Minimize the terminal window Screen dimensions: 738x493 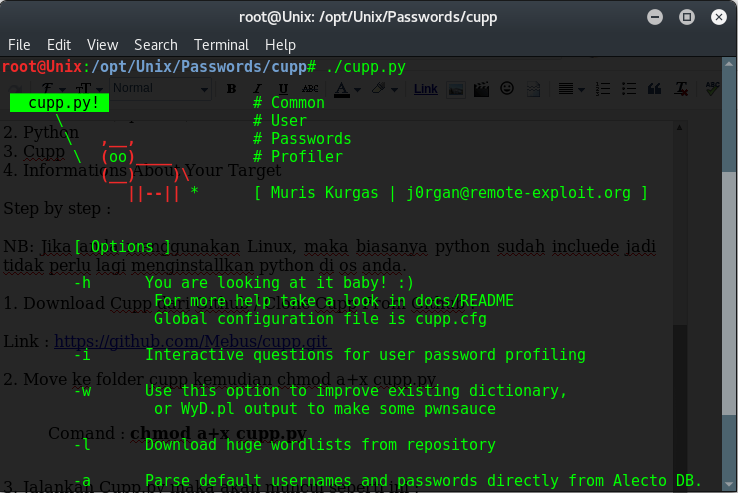(x=655, y=17)
